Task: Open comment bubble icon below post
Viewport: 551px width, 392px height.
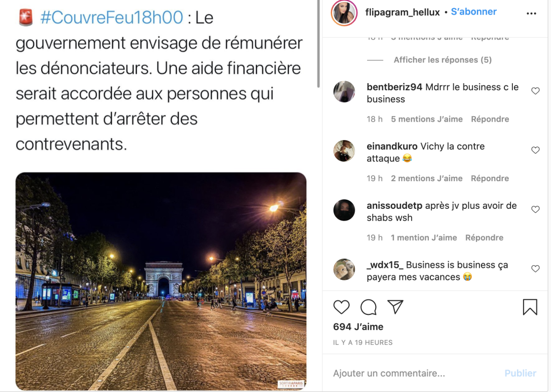Action: [x=368, y=307]
